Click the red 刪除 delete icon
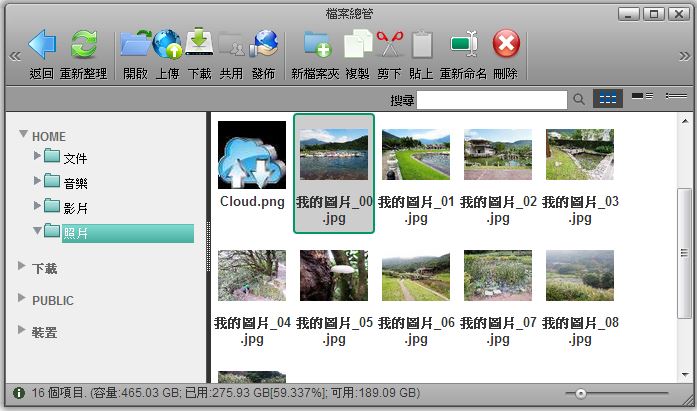 (x=506, y=45)
